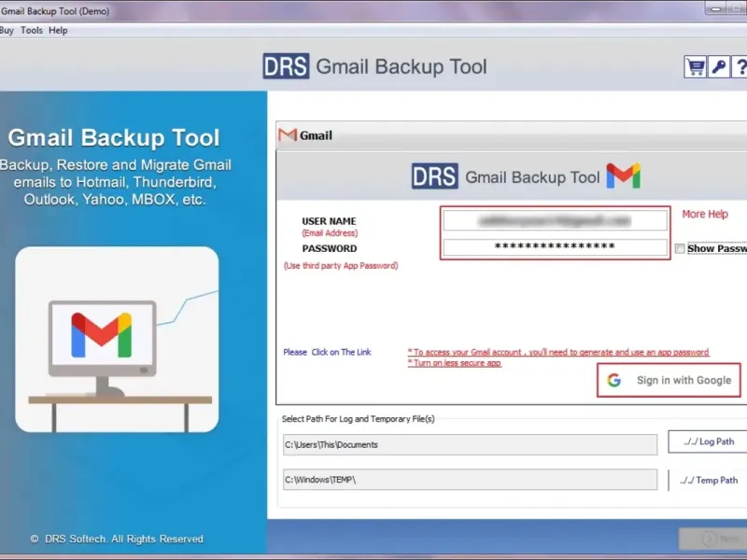Click the USER NAME label
Image resolution: width=747 pixels, height=560 pixels.
(x=329, y=221)
